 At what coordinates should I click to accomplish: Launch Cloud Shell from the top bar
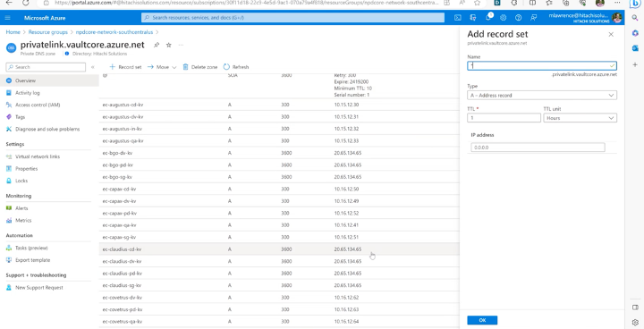tap(458, 18)
